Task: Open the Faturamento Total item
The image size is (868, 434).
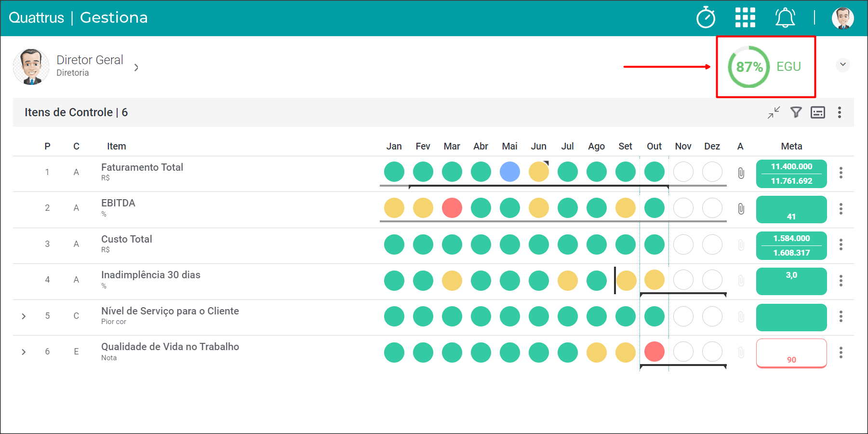Action: click(142, 167)
